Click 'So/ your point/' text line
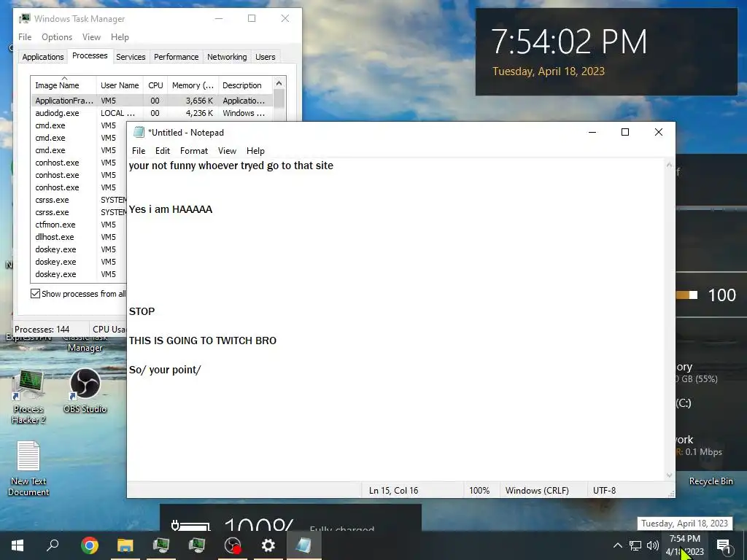The image size is (747, 560). click(x=165, y=370)
